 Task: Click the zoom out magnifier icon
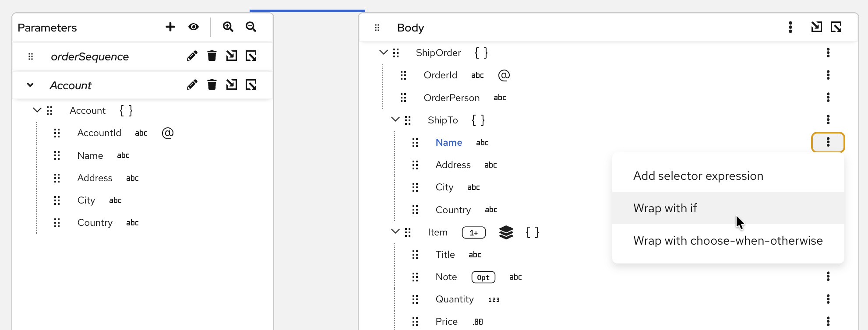tap(251, 27)
